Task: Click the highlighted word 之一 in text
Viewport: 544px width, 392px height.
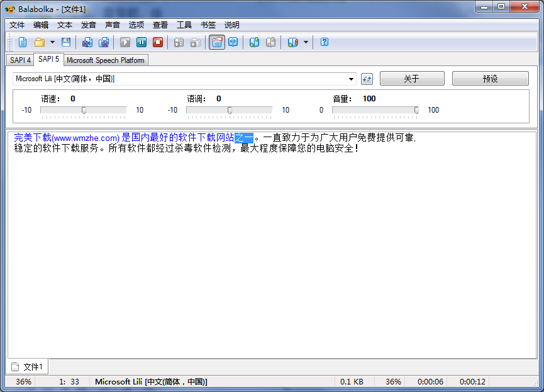Action: [244, 138]
